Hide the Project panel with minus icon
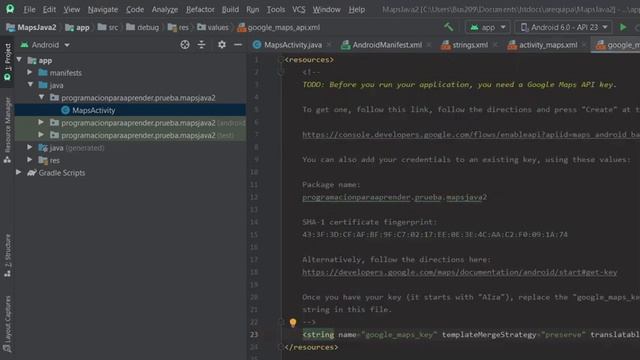The height and width of the screenshot is (360, 640). 238,44
